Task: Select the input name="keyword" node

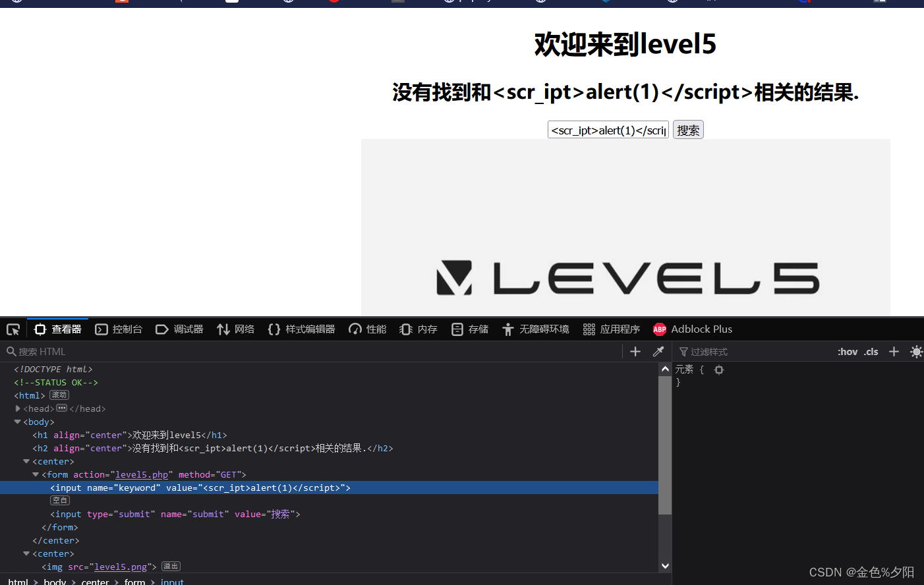Action: [329, 487]
